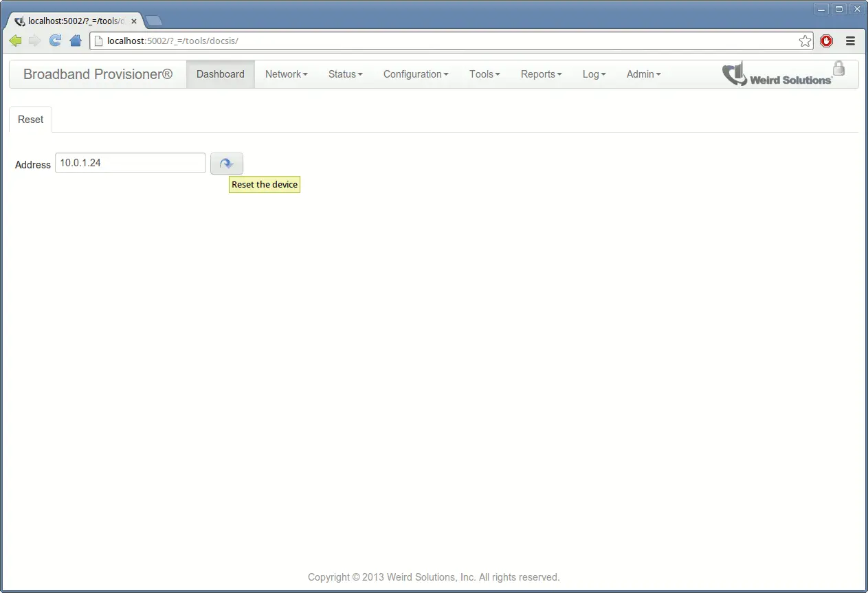Switch to the Dashboard section
Viewport: 868px width, 593px height.
(x=220, y=74)
